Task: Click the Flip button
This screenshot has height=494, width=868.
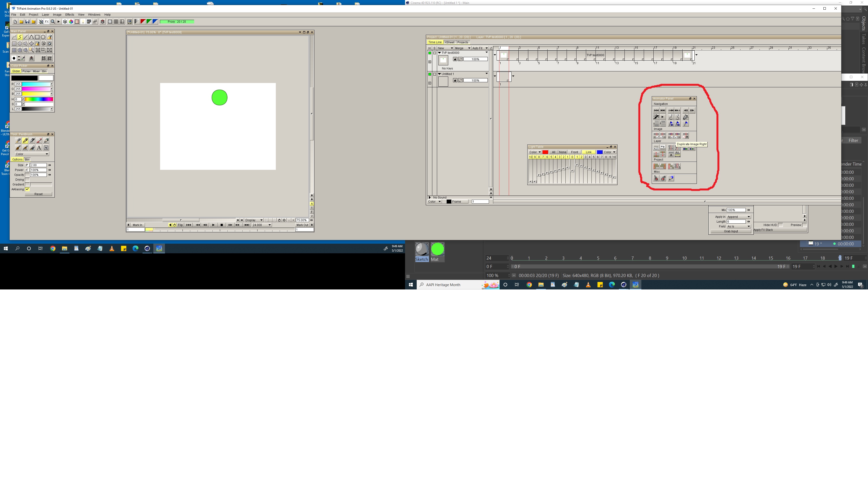Action: click(x=180, y=225)
